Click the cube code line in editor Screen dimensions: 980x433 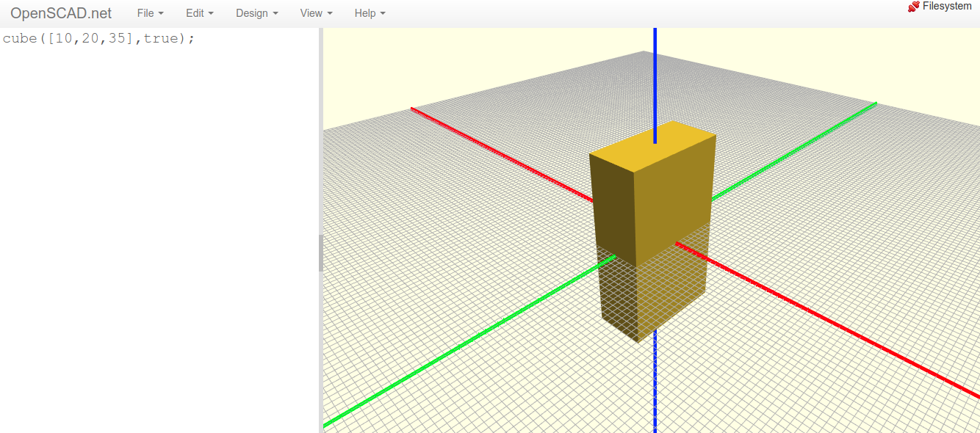pyautogui.click(x=99, y=38)
